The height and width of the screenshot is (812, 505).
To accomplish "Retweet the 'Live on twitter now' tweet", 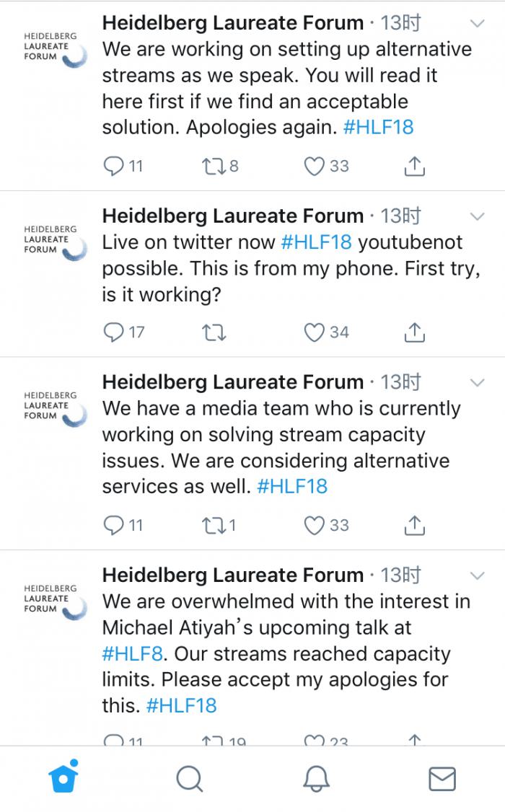I will pos(214,332).
